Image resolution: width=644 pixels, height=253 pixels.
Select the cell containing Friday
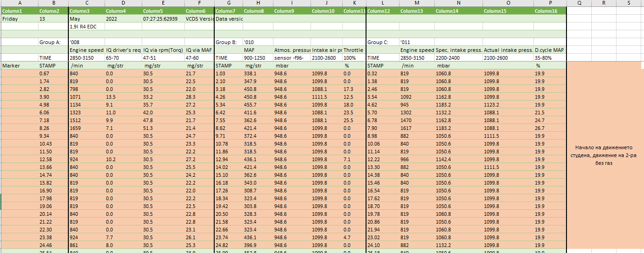coord(19,19)
